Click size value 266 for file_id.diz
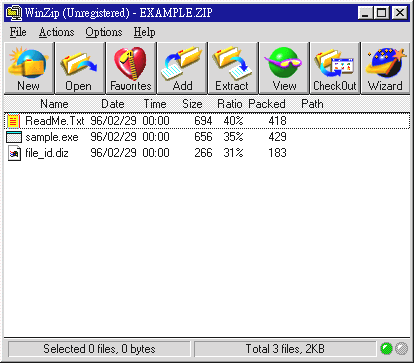 [203, 153]
